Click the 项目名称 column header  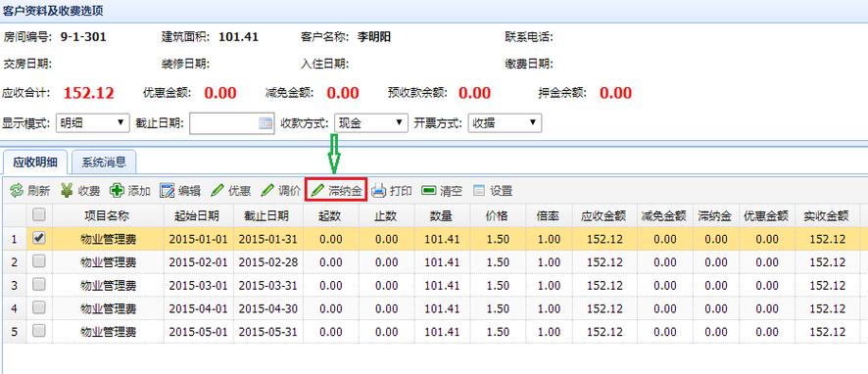(x=107, y=215)
